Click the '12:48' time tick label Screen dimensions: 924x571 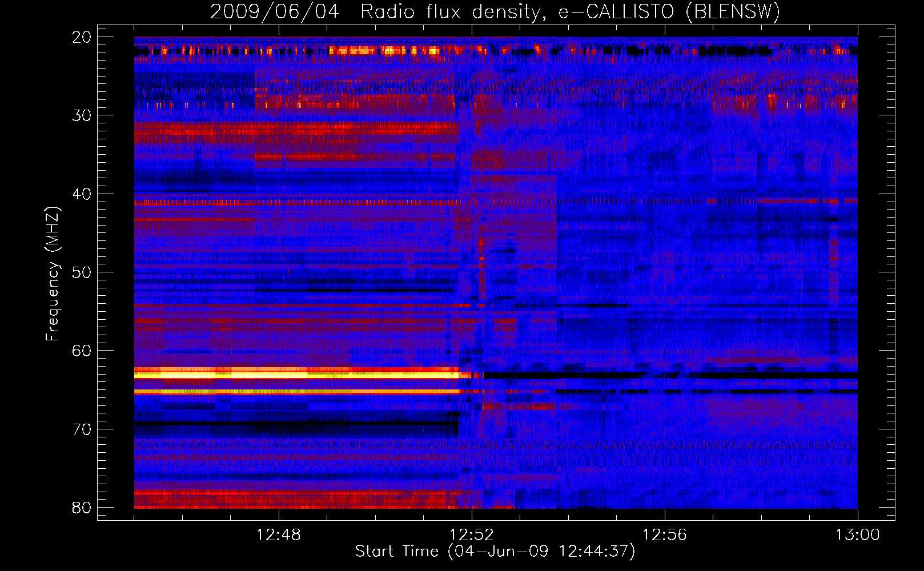(x=279, y=535)
